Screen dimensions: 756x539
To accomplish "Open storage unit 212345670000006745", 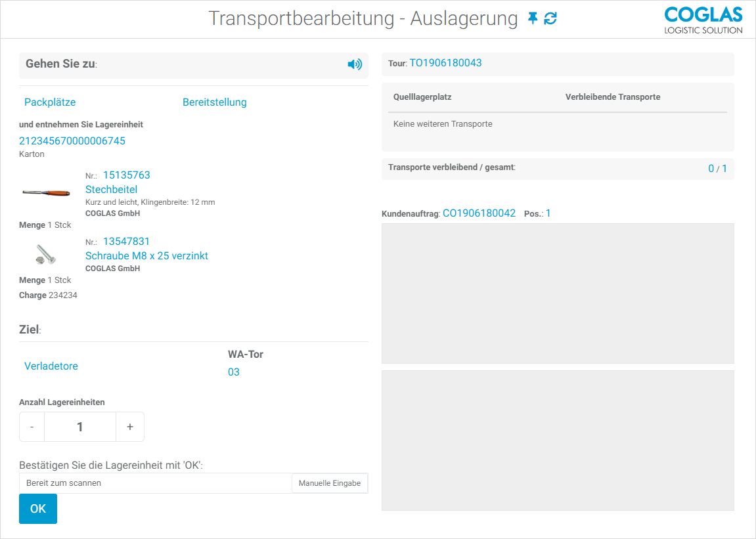I will 72,140.
